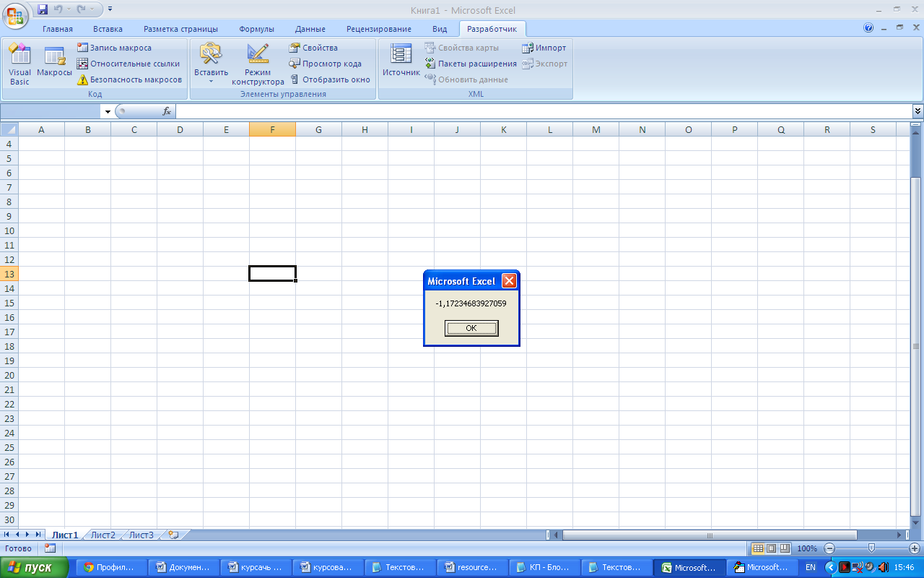The width and height of the screenshot is (924, 578).
Task: Switch to Данные tab
Action: pos(310,29)
